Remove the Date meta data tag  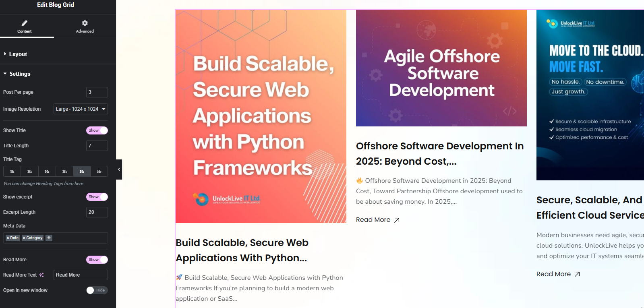pos(8,238)
